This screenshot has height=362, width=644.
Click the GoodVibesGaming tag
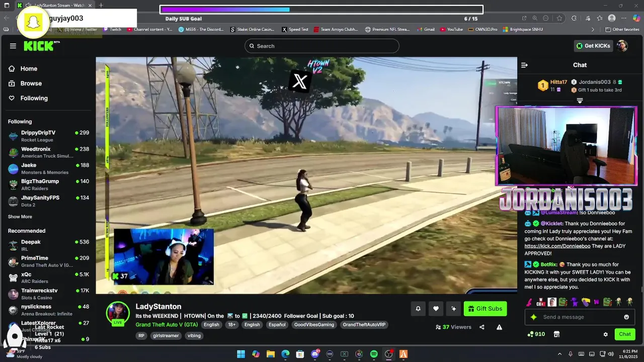pyautogui.click(x=314, y=325)
